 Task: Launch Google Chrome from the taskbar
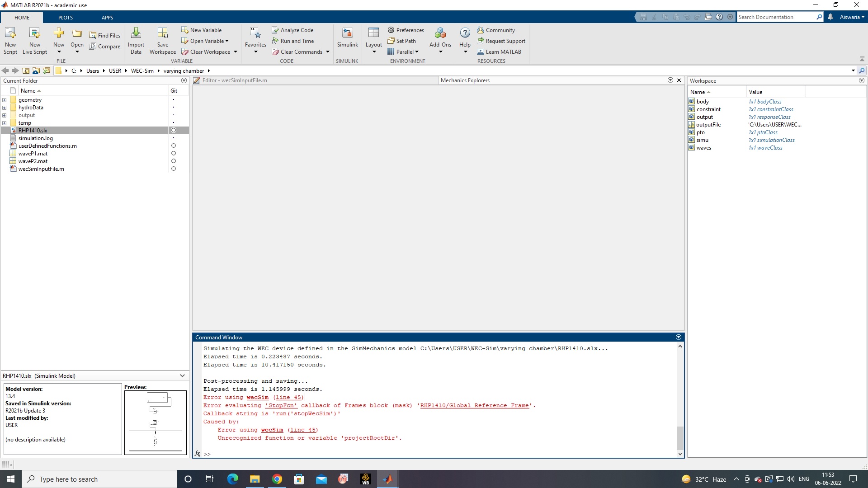277,479
